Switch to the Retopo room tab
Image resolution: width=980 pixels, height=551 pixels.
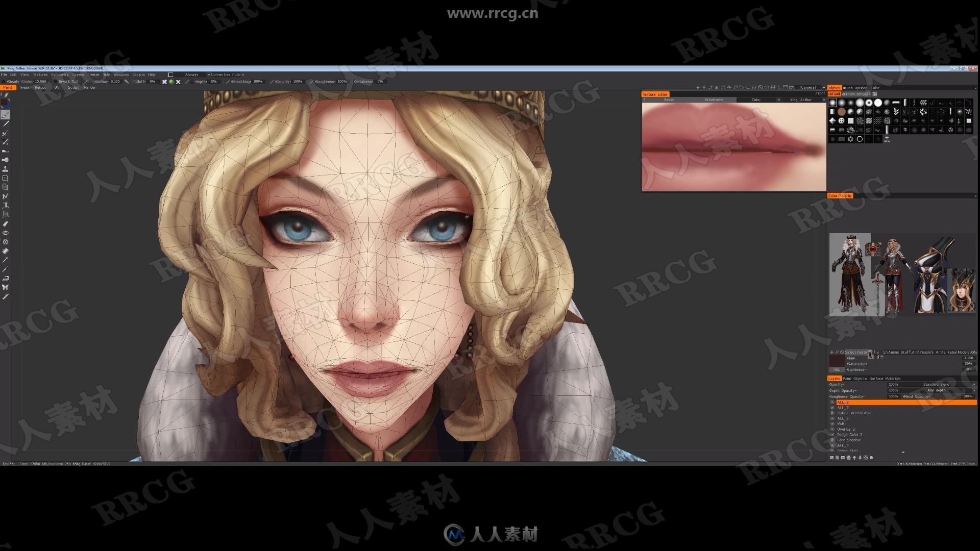click(40, 87)
